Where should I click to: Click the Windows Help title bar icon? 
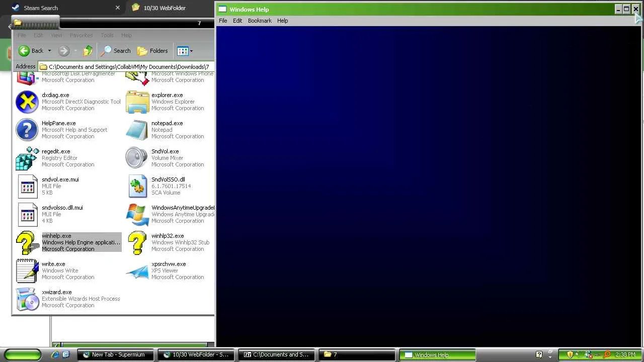(x=222, y=9)
